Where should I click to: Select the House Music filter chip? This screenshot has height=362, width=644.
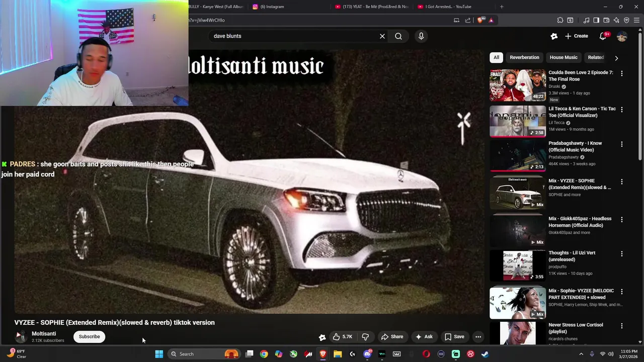[x=563, y=57]
